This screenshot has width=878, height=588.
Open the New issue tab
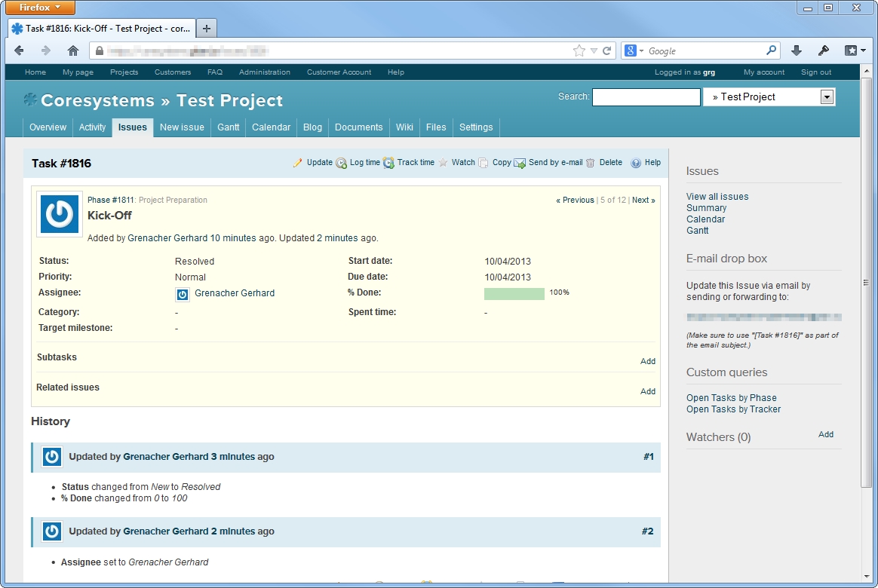(182, 127)
